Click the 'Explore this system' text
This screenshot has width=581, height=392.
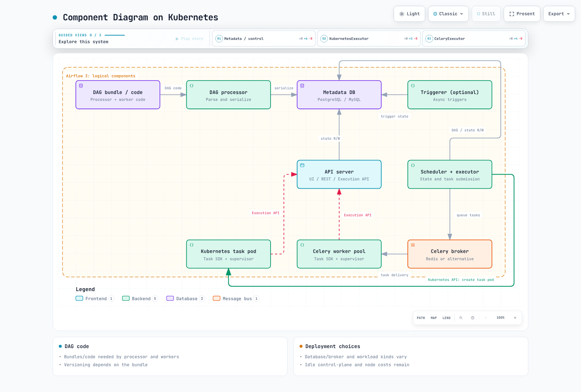pyautogui.click(x=84, y=42)
